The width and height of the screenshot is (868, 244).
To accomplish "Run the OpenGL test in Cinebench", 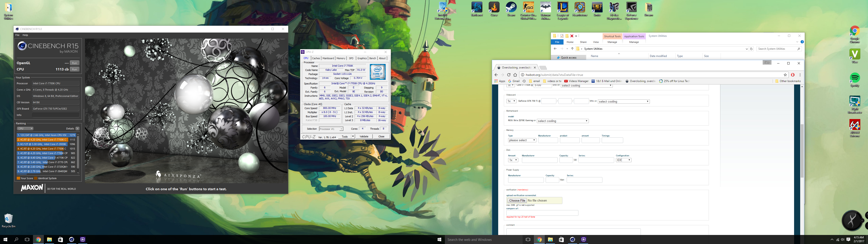I will point(74,63).
